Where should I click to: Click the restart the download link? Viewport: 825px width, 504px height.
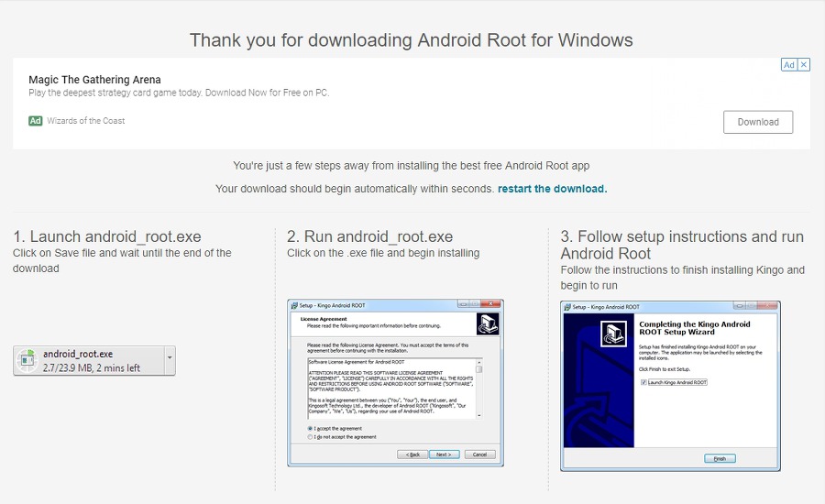coord(552,189)
